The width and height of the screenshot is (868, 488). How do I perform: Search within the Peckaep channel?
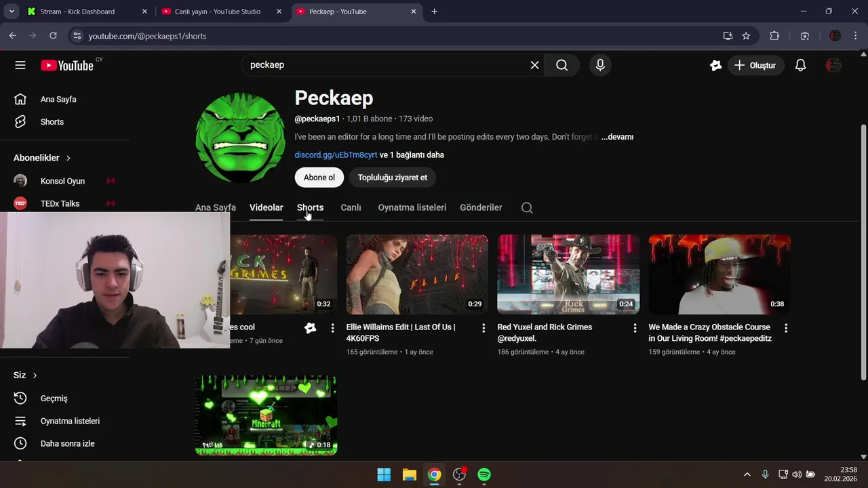click(x=527, y=207)
